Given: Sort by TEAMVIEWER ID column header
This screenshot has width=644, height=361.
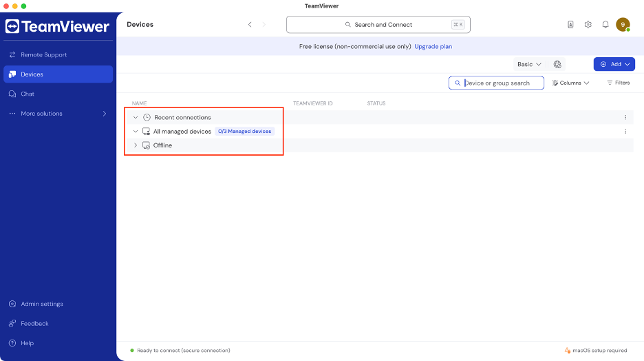Looking at the screenshot, I should pos(312,103).
